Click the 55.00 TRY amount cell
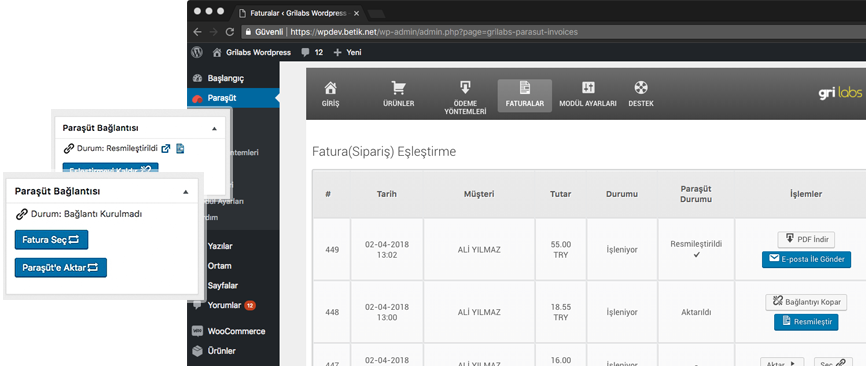866x366 pixels. point(561,250)
